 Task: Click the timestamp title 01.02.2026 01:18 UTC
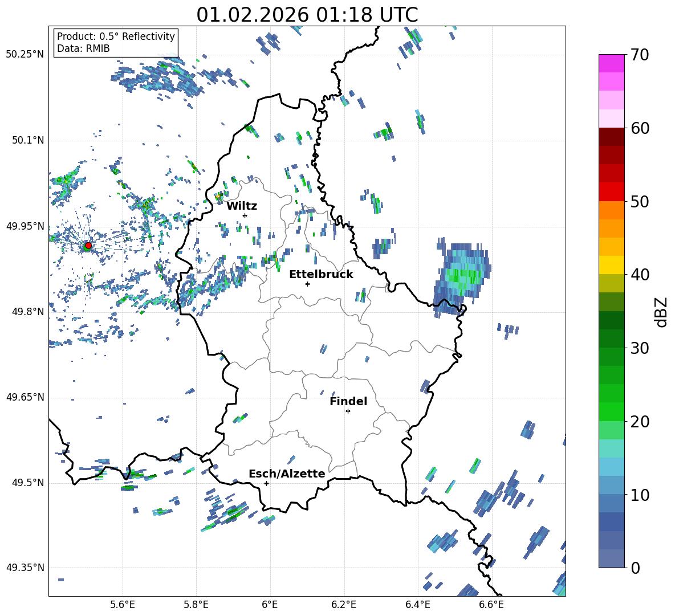click(x=307, y=15)
